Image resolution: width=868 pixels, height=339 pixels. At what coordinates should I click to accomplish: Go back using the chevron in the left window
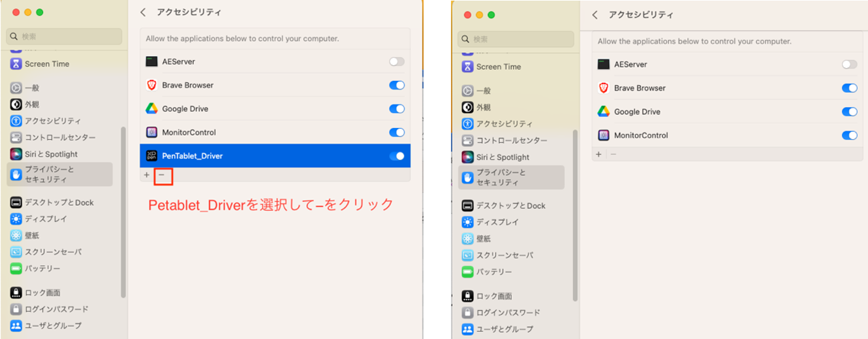(143, 12)
